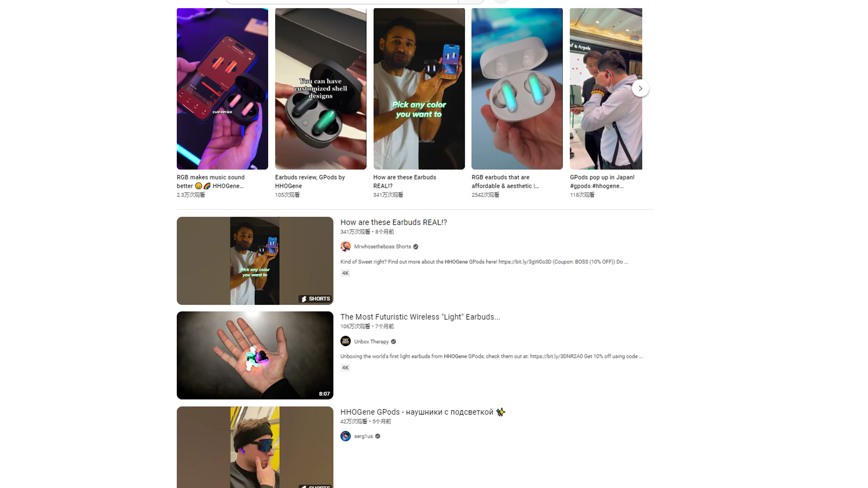The image size is (868, 488).
Task: Visit Mrwhosetheboss Shorts channel name link
Action: pos(382,247)
